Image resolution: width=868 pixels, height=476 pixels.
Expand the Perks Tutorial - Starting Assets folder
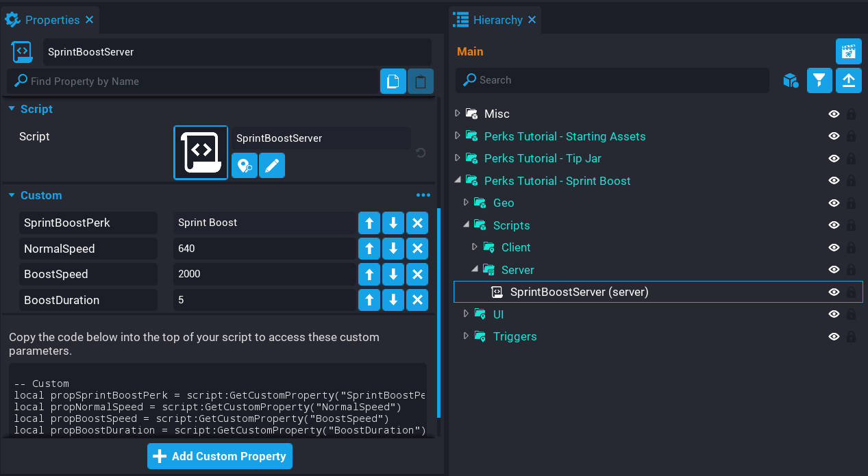click(458, 136)
